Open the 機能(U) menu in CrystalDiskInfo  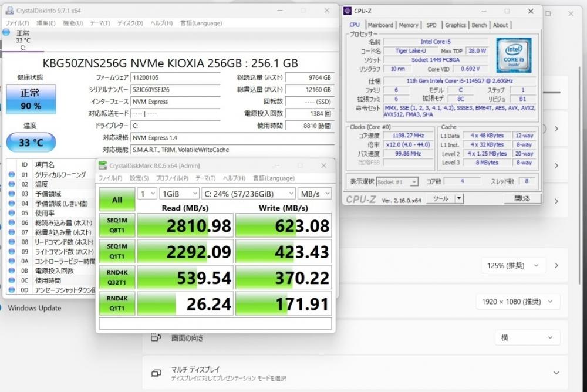pos(73,23)
